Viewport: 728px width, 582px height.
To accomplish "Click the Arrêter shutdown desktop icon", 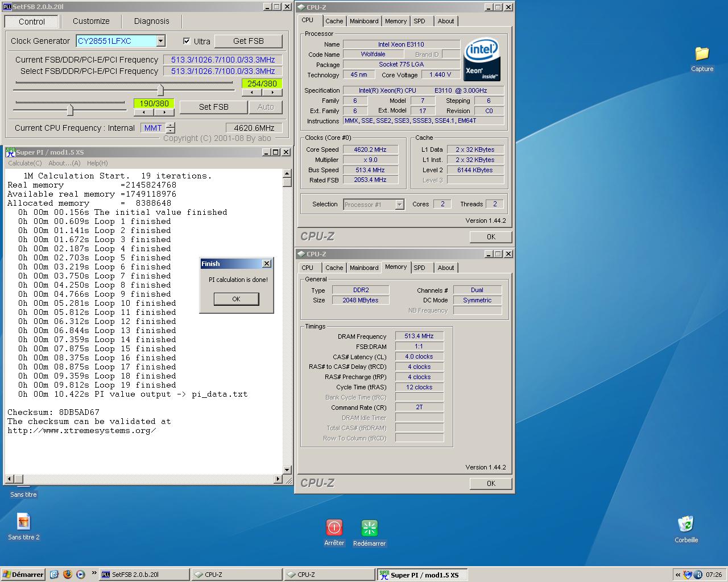I will pos(334,533).
